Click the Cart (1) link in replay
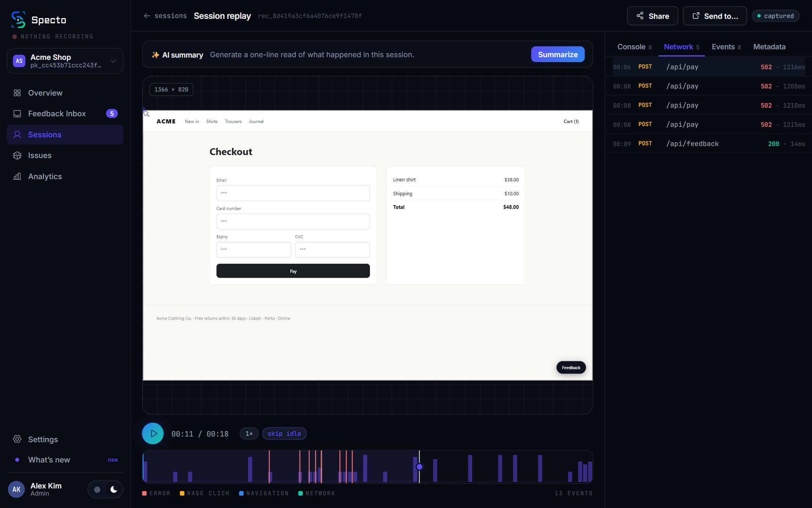 pos(571,122)
